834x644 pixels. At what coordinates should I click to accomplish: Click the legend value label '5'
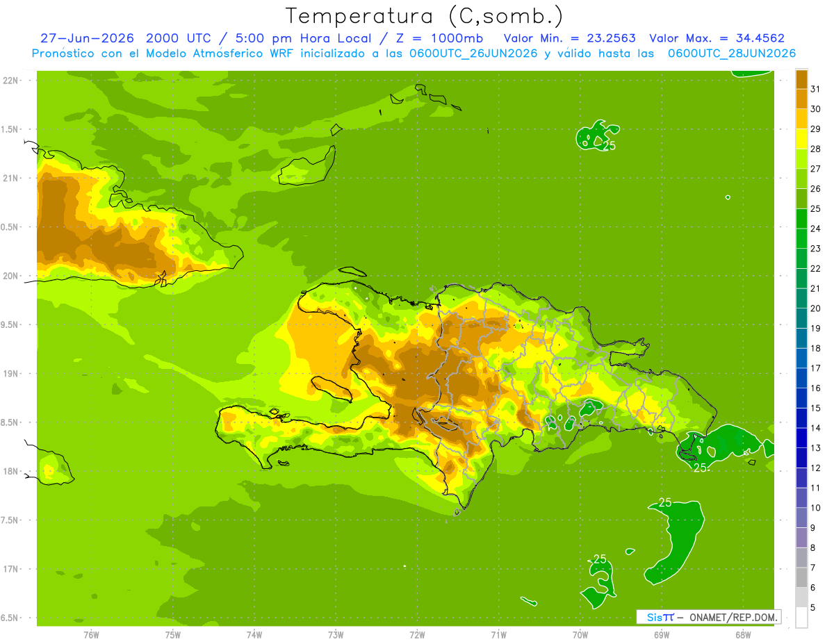point(813,607)
